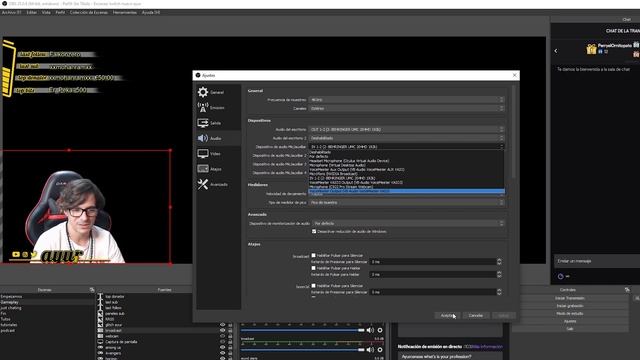The height and width of the screenshot is (360, 640).
Task: Step broadcast Retardo de Pulsar para Hablar
Action: point(499,275)
